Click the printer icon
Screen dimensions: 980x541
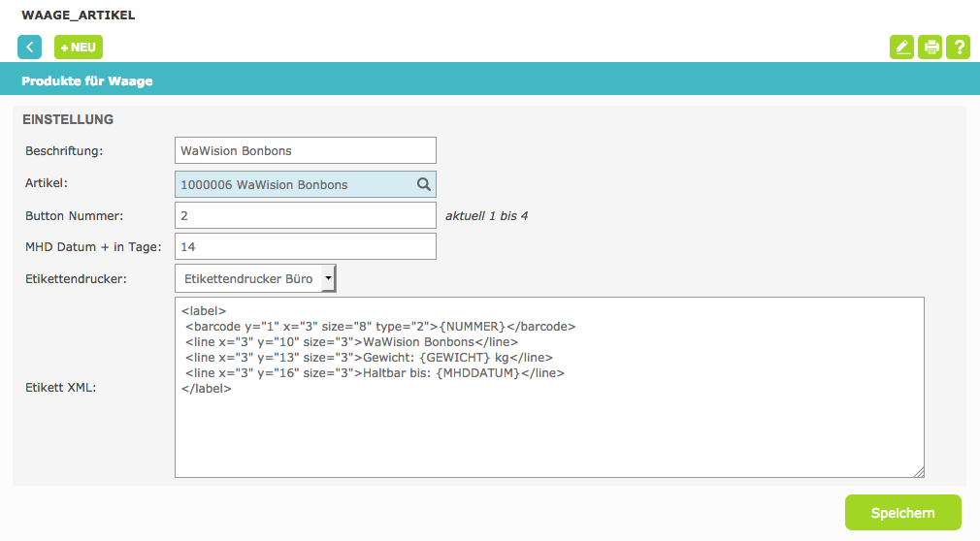pyautogui.click(x=930, y=47)
